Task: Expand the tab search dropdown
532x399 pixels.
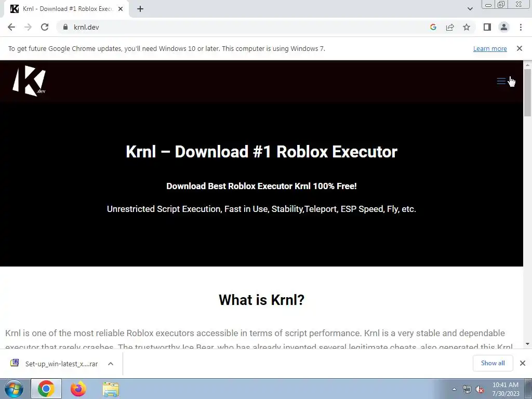Action: [470, 9]
